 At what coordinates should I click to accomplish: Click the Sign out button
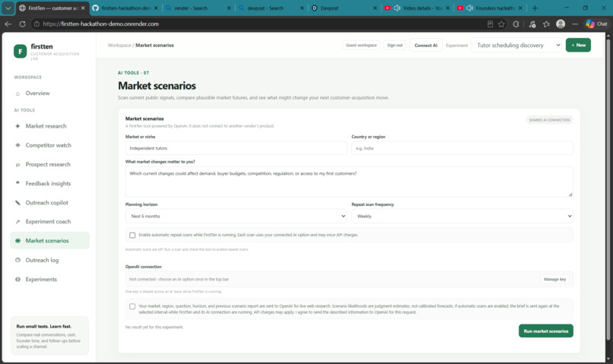395,46
